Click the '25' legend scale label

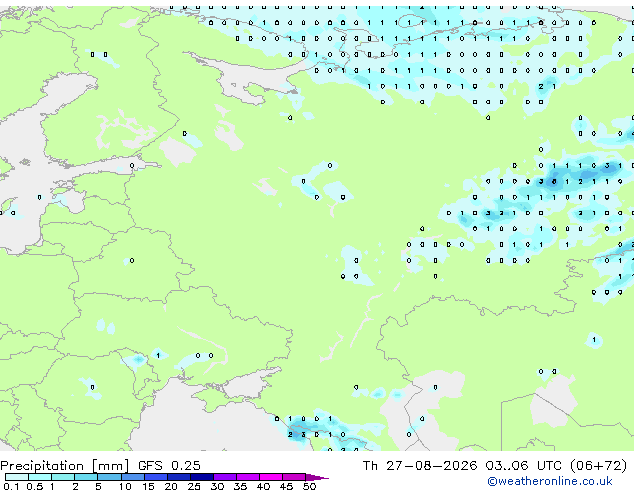(x=194, y=486)
